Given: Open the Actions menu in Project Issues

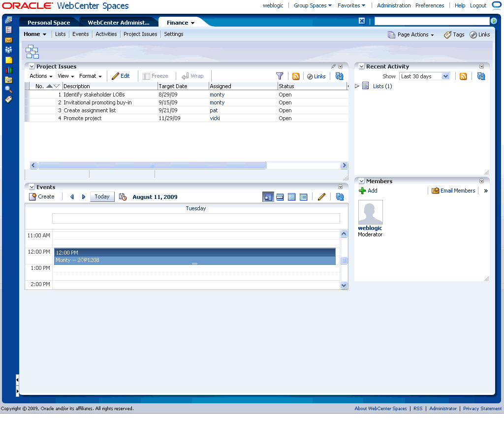Looking at the screenshot, I should [x=41, y=76].
